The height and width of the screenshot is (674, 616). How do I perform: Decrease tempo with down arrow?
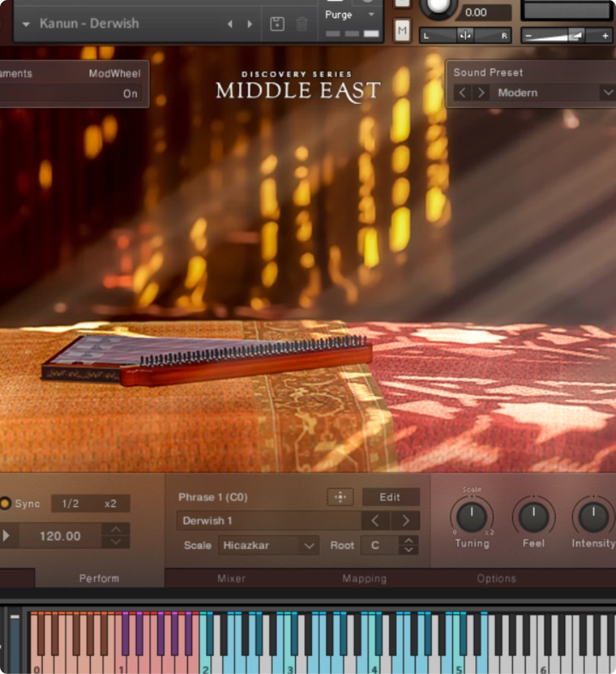point(116,542)
